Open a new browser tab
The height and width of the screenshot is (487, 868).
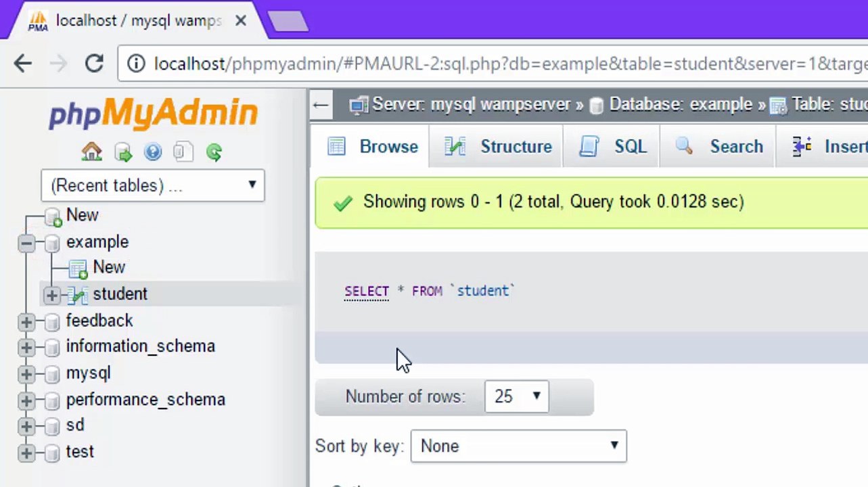[289, 22]
